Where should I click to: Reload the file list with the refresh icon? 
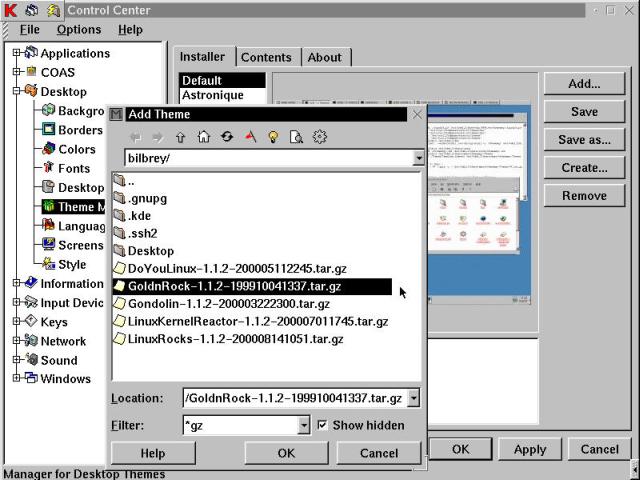tap(227, 137)
